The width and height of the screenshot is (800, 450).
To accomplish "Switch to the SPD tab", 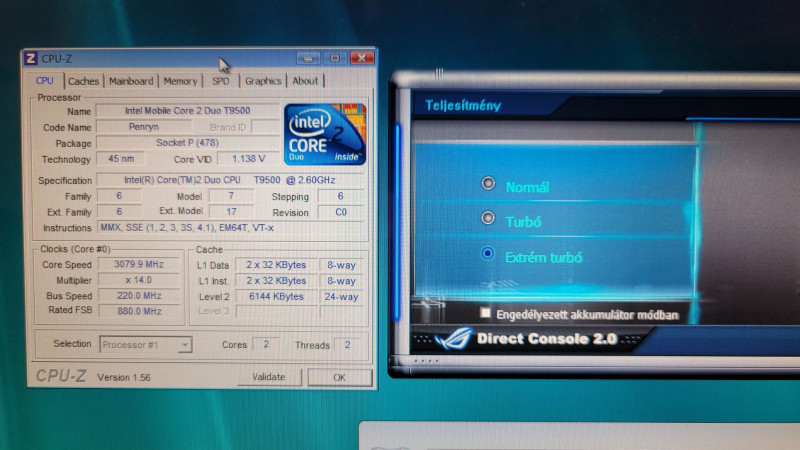I will pos(220,81).
